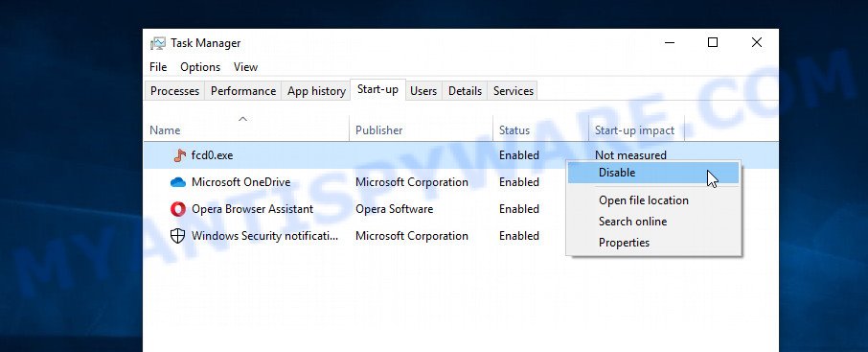This screenshot has height=352, width=868.
Task: Open the View menu
Action: pyautogui.click(x=245, y=67)
